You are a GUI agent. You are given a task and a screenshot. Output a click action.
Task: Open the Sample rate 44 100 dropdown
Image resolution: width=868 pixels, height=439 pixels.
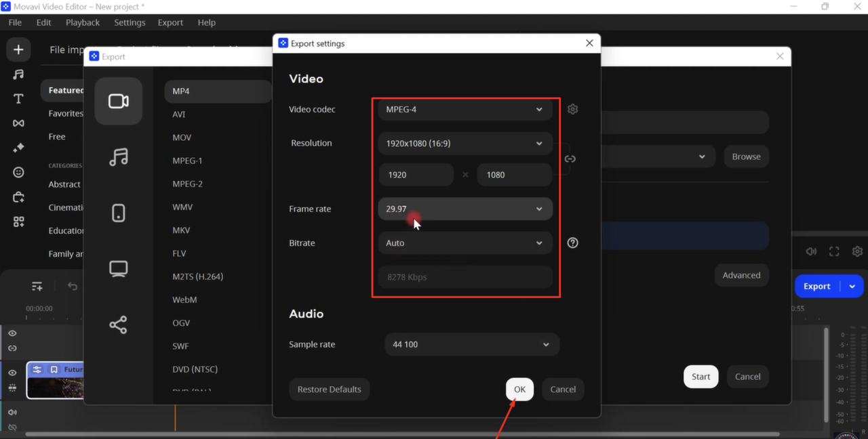click(471, 344)
